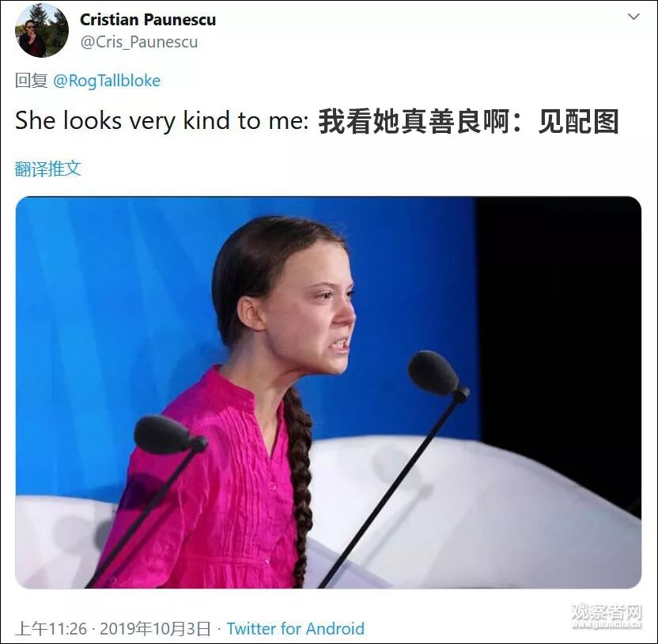Click the 观察者网 watermark logo

607,612
